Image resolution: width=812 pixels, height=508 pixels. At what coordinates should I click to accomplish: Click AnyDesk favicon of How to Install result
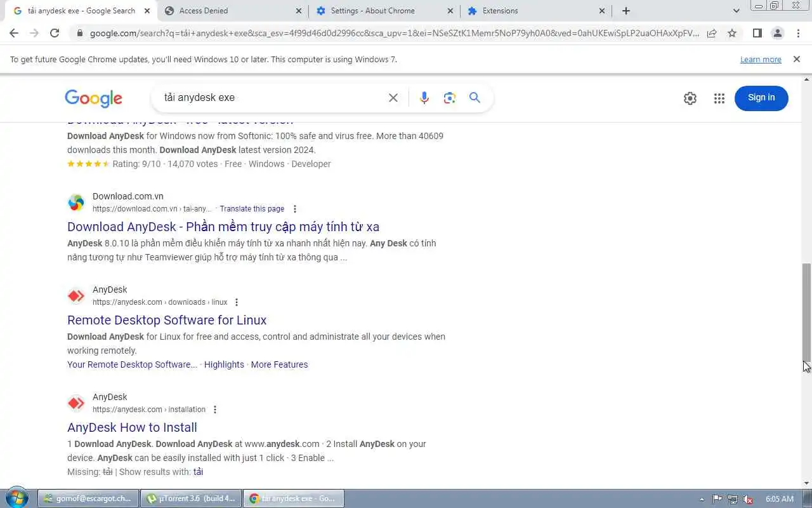76,403
